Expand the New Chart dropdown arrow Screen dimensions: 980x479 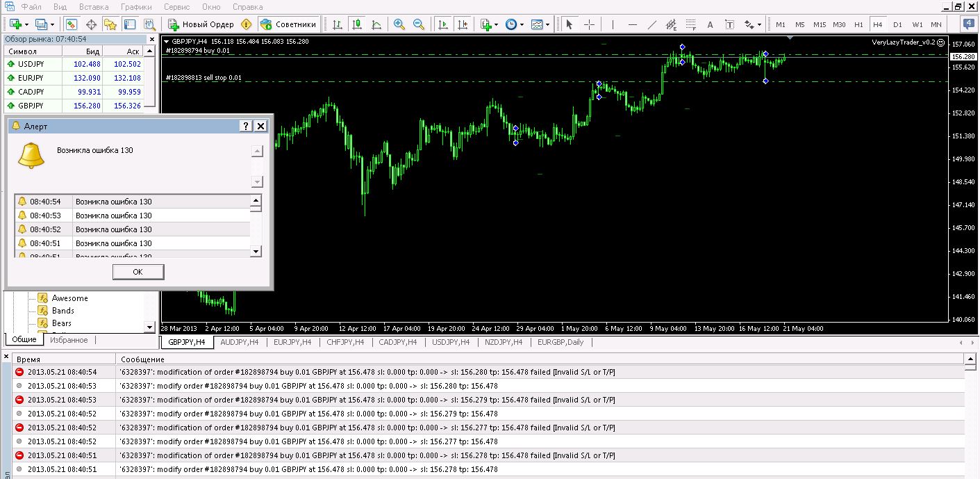pyautogui.click(x=26, y=24)
